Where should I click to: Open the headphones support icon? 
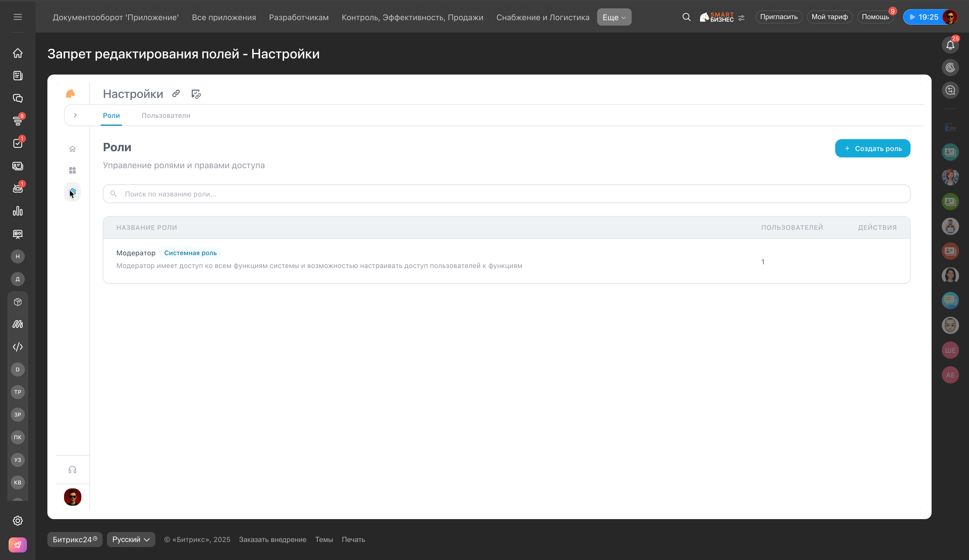72,470
